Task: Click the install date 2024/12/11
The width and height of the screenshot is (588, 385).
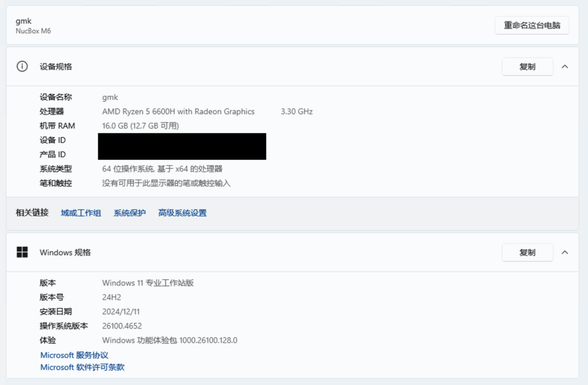Action: (121, 311)
